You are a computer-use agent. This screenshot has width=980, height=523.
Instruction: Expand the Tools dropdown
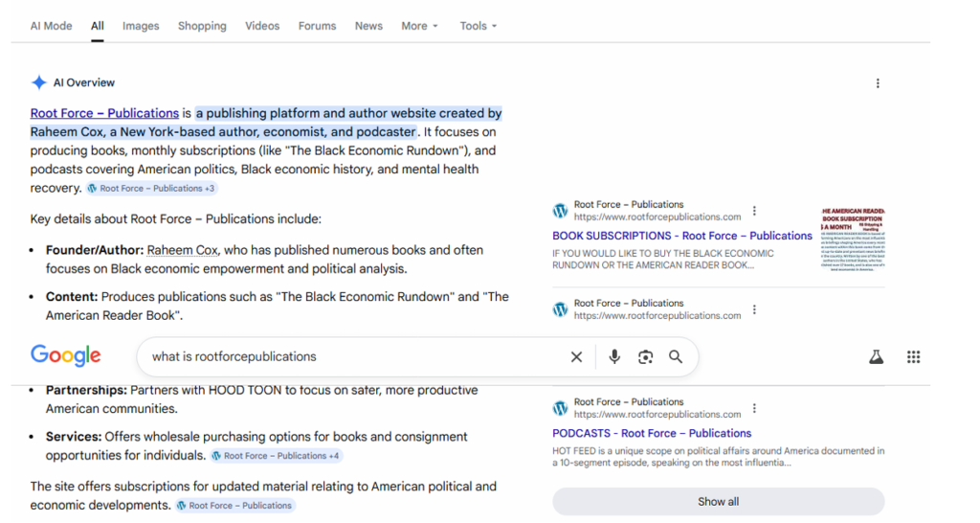478,26
